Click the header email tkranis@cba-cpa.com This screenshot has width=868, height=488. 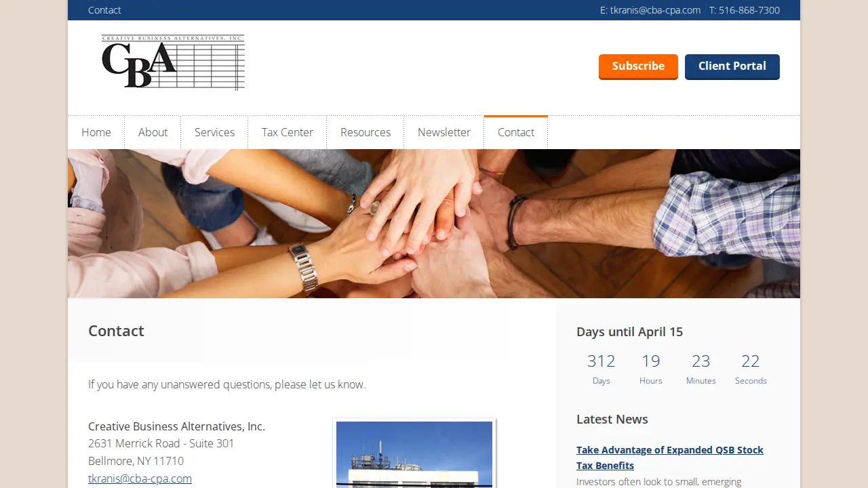click(655, 10)
